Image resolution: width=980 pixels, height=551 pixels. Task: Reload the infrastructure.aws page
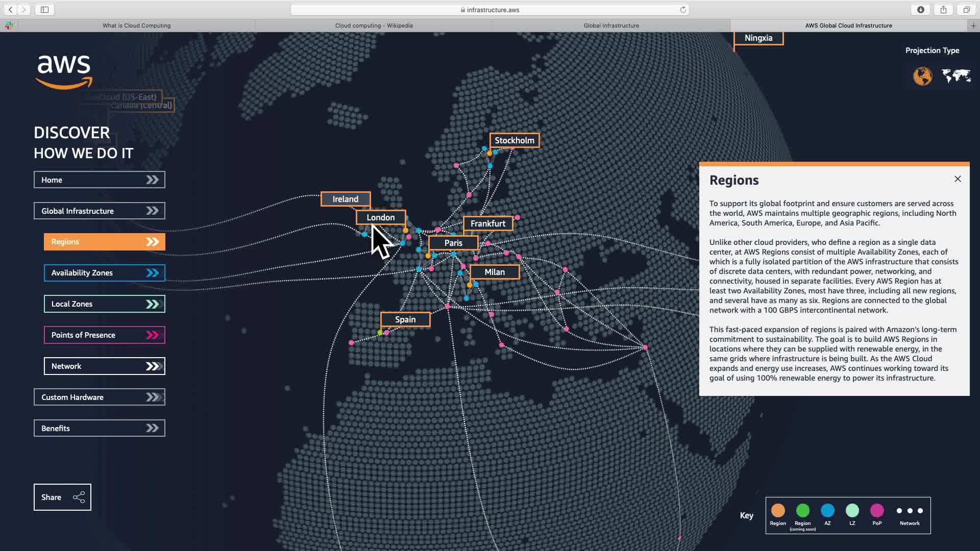click(683, 10)
